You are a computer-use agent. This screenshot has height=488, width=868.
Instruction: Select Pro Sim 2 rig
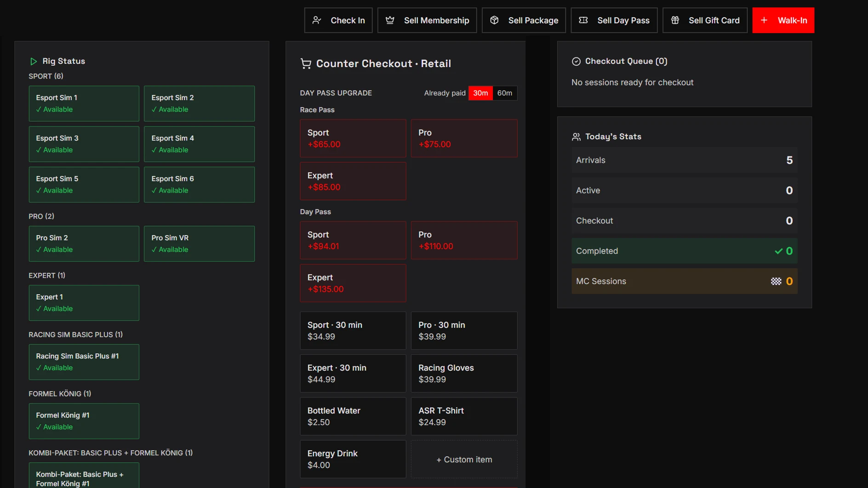84,244
